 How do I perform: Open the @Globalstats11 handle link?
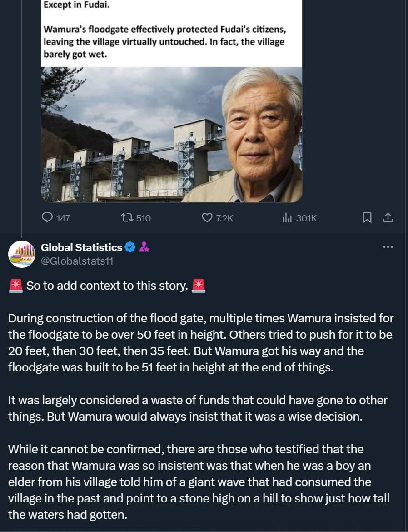click(x=77, y=261)
